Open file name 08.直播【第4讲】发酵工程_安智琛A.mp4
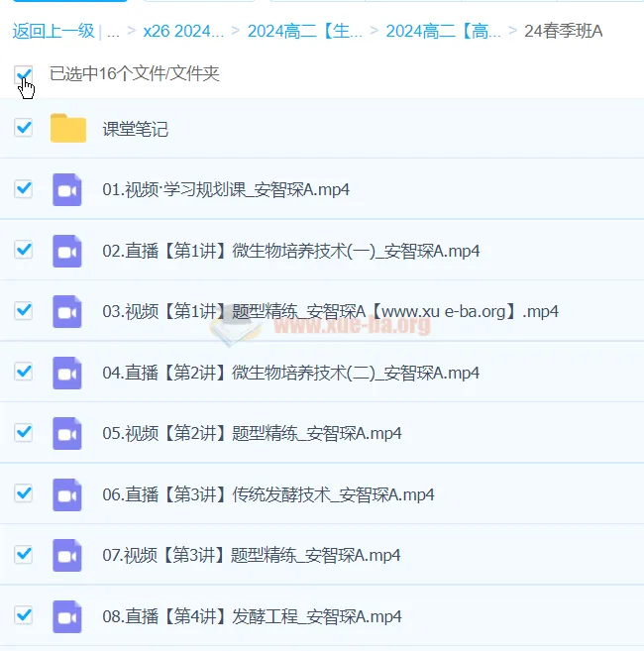This screenshot has height=651, width=644. [252, 616]
